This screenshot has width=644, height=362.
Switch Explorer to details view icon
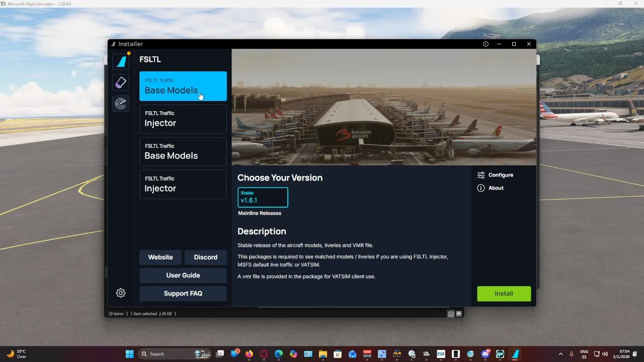(x=451, y=314)
